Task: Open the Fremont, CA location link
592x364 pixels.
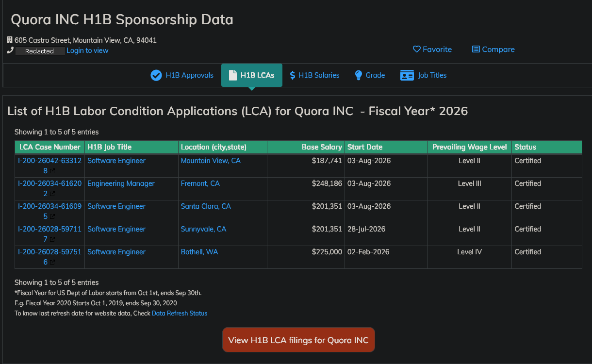Action: (x=200, y=183)
